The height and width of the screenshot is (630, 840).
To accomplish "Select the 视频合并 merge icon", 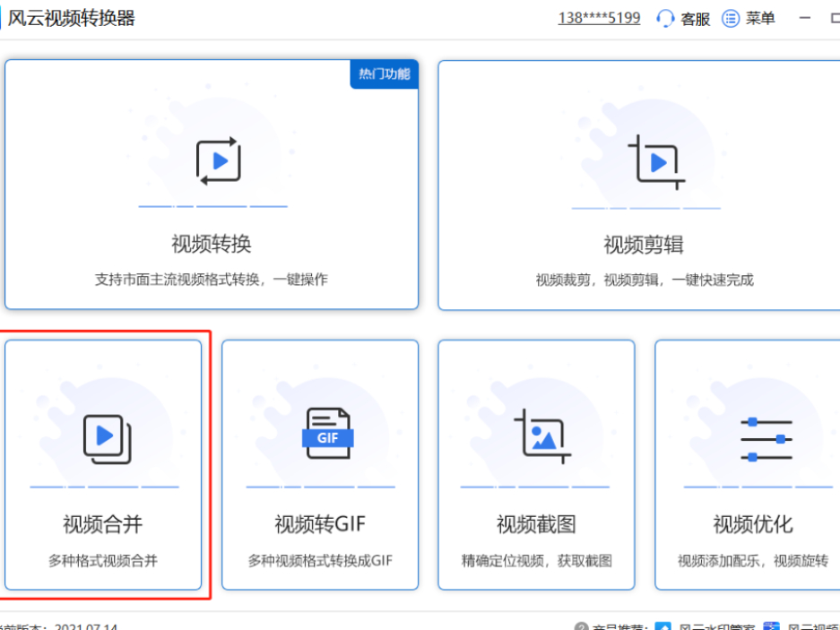I will pyautogui.click(x=108, y=439).
